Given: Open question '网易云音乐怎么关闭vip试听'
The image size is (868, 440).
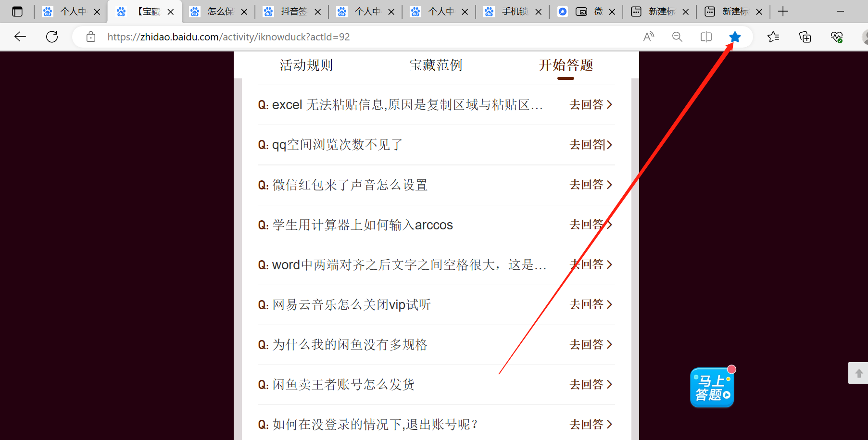Looking at the screenshot, I should point(344,304).
